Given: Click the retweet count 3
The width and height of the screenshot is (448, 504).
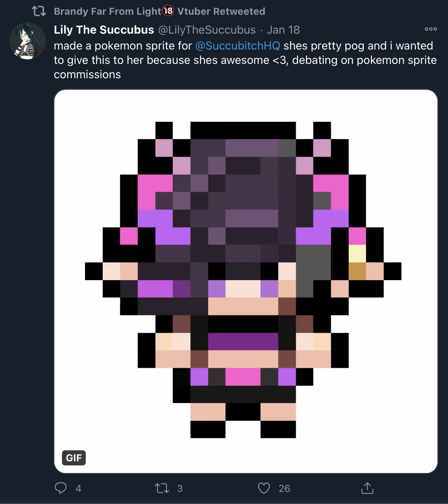Looking at the screenshot, I should [x=180, y=488].
